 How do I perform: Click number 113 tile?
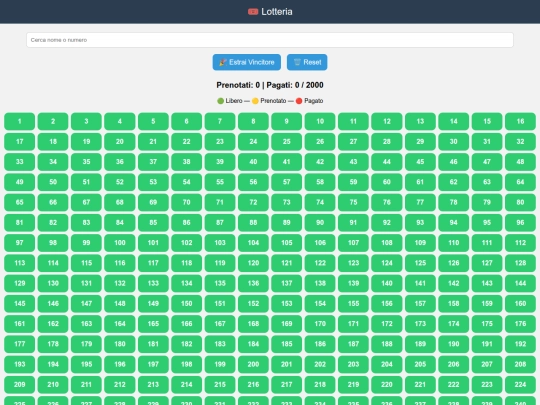click(19, 263)
